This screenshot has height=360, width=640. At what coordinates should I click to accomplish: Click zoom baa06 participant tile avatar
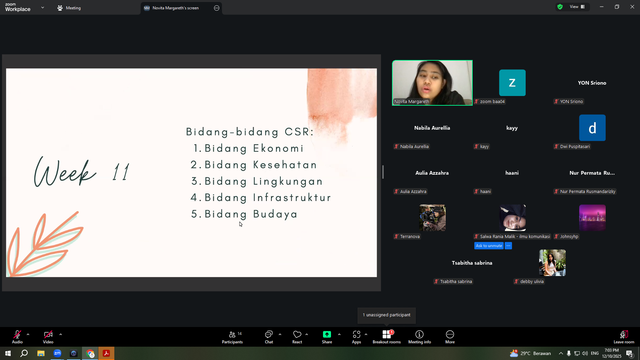point(512,83)
